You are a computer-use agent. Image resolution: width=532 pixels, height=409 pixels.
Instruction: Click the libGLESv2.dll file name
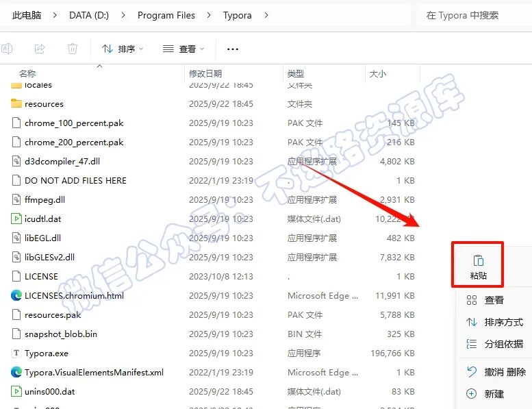point(49,258)
